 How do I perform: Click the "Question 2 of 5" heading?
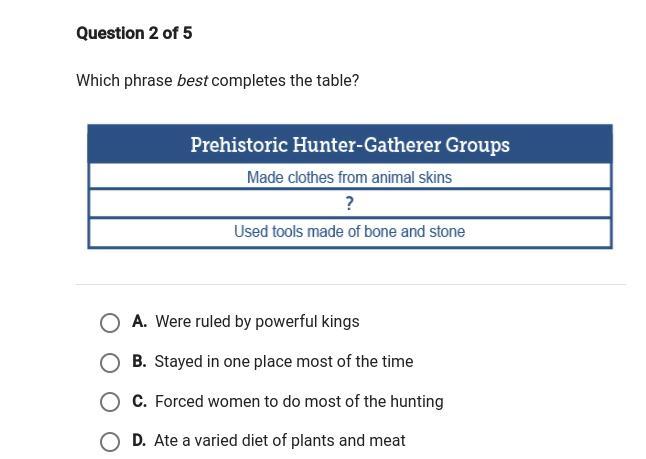(x=134, y=33)
